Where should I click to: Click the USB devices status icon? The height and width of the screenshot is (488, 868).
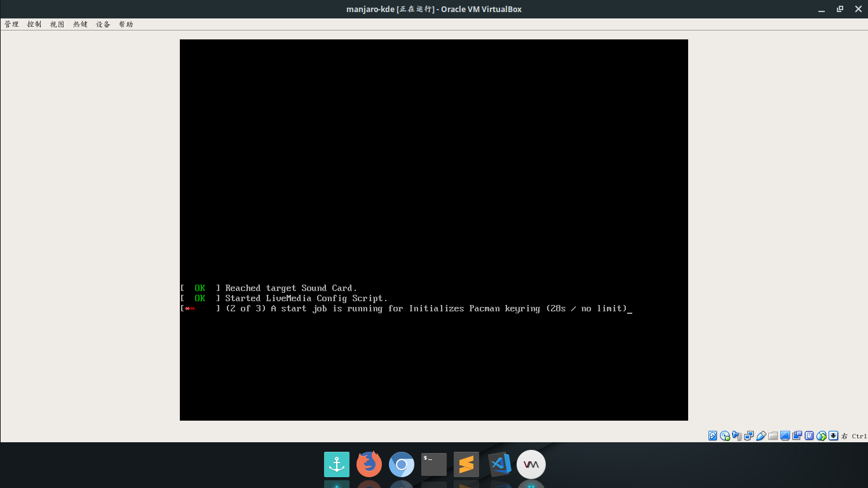[x=761, y=436]
